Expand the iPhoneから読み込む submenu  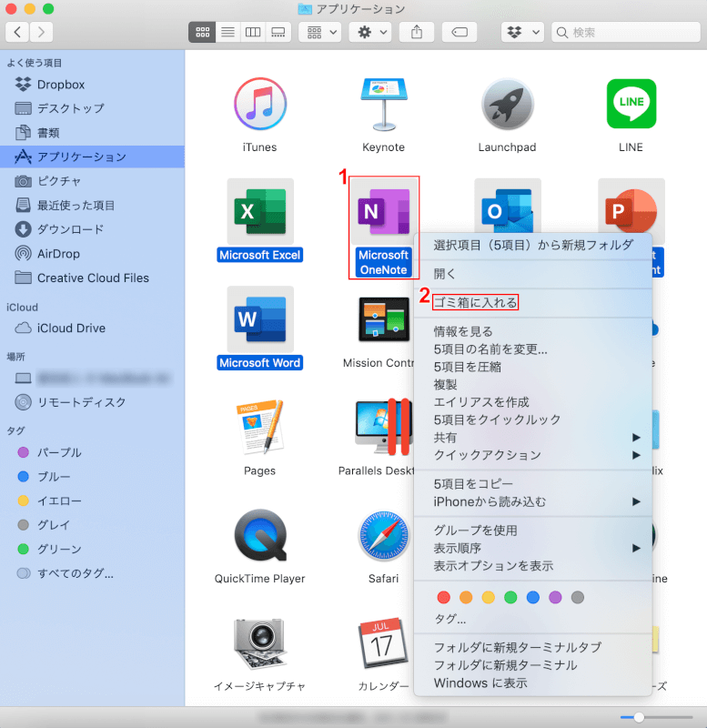click(x=532, y=502)
